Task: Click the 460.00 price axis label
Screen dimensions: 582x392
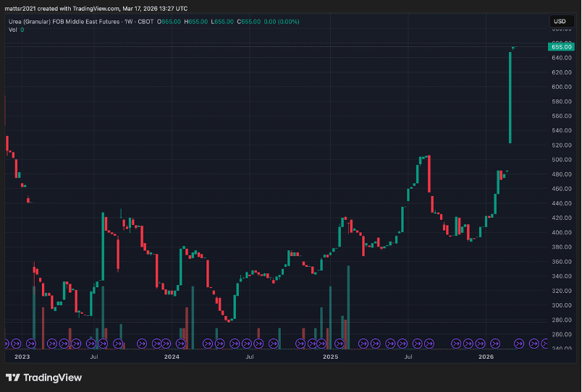Action: pos(562,188)
